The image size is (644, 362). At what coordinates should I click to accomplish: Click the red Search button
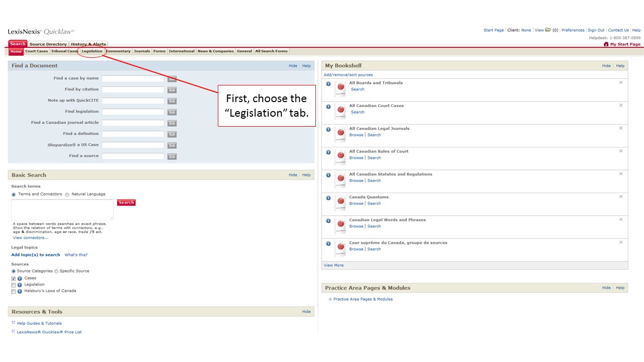(126, 203)
